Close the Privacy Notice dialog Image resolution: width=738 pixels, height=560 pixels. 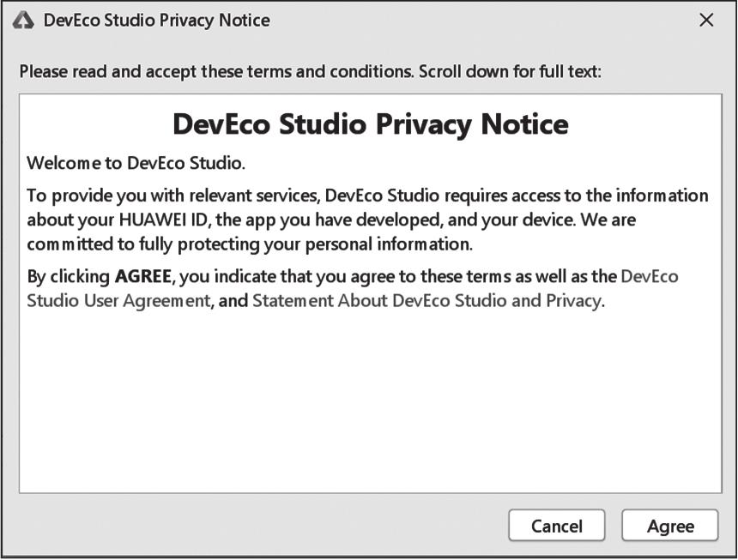pos(706,20)
